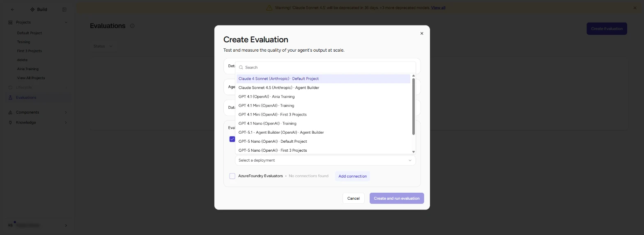The height and width of the screenshot is (235, 644).
Task: Click Create and run evaluation button
Action: [397, 198]
